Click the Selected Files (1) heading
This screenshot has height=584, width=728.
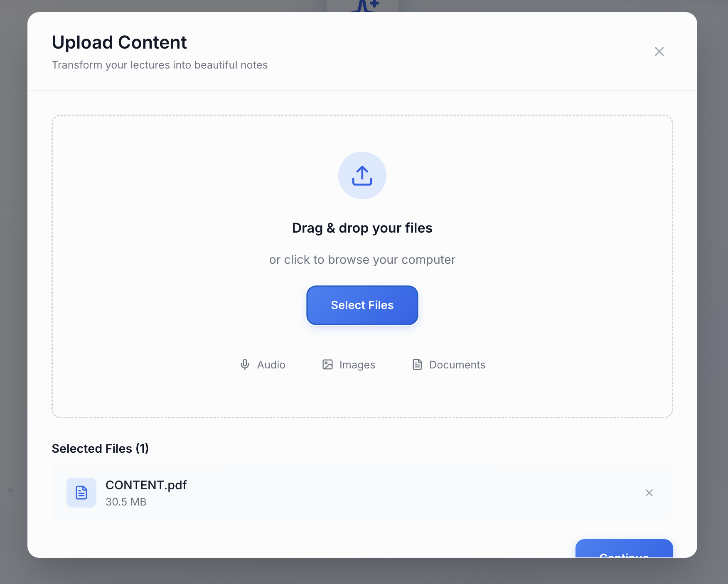click(x=100, y=449)
